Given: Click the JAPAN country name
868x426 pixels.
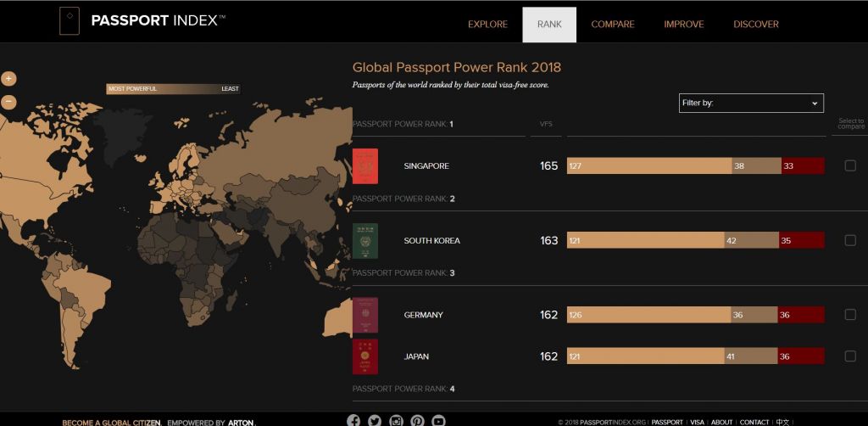Looking at the screenshot, I should point(416,356).
